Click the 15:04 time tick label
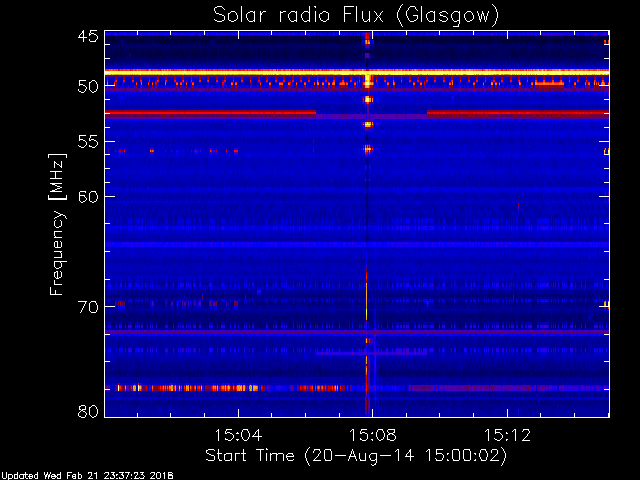Image resolution: width=640 pixels, height=480 pixels. [238, 435]
